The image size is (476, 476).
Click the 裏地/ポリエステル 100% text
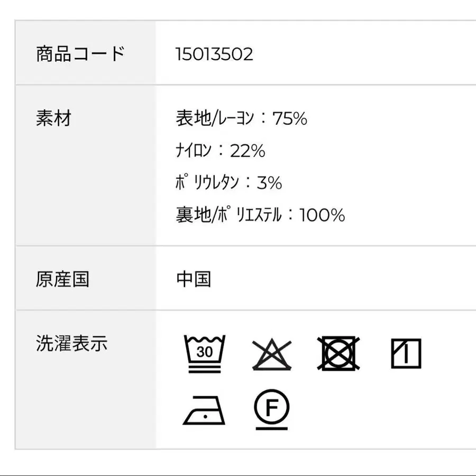260,215
